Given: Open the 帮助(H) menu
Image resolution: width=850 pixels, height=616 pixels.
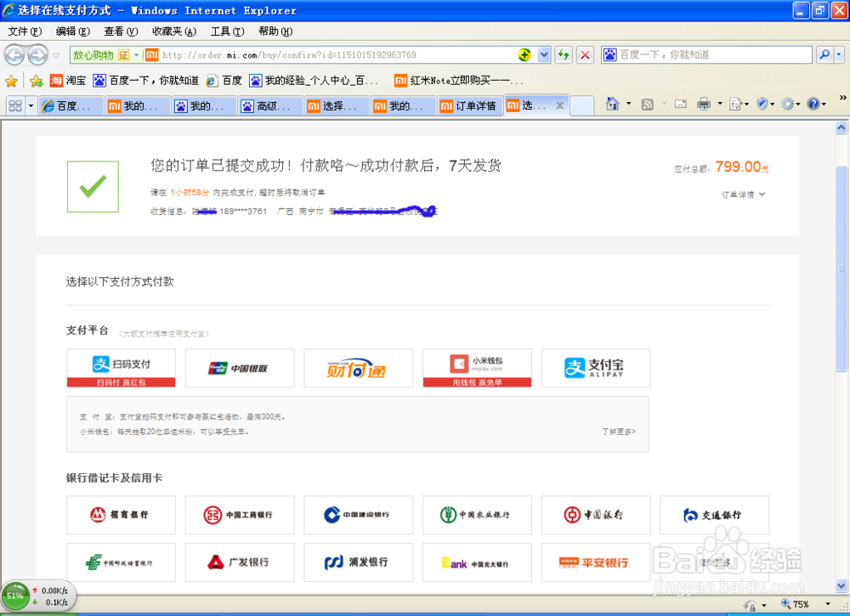Looking at the screenshot, I should click(275, 31).
